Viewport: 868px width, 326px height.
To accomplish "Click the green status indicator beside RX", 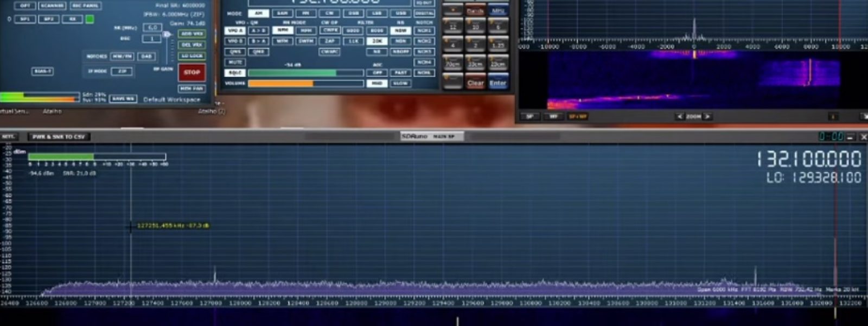I will [90, 19].
